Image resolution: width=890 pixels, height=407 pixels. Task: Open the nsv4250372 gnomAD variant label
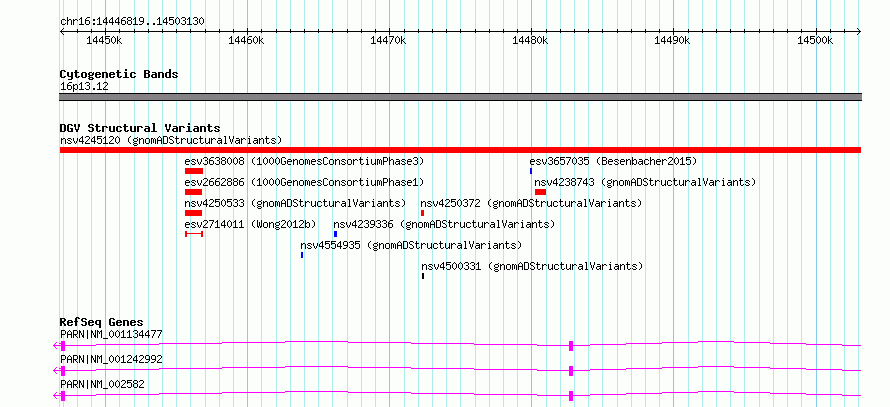tap(531, 203)
